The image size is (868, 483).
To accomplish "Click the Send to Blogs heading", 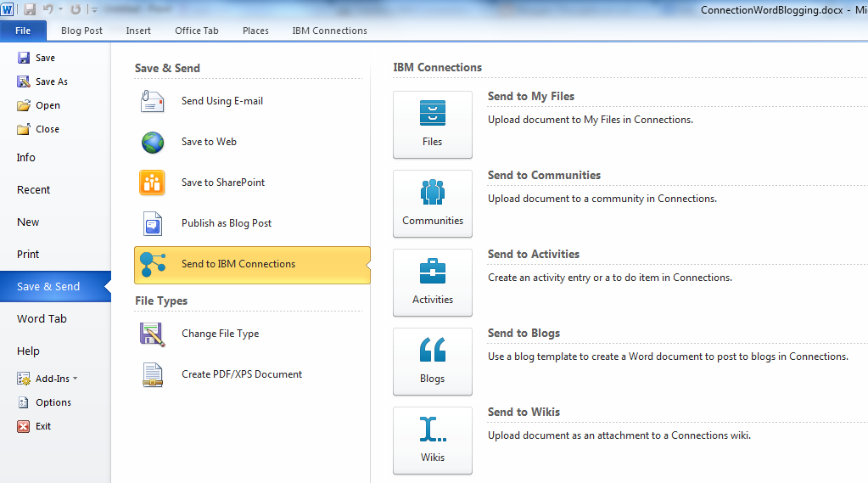I will pos(524,334).
